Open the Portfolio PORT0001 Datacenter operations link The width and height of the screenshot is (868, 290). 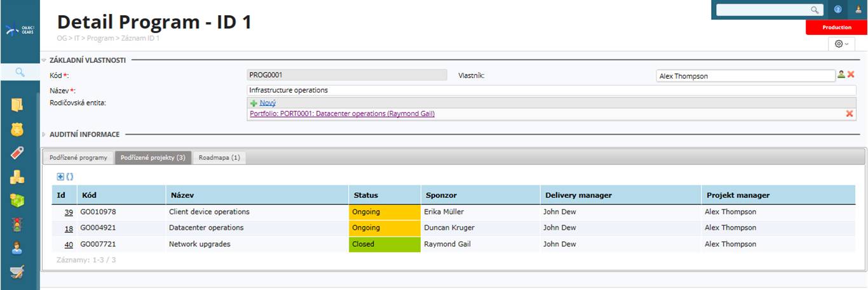click(x=342, y=114)
